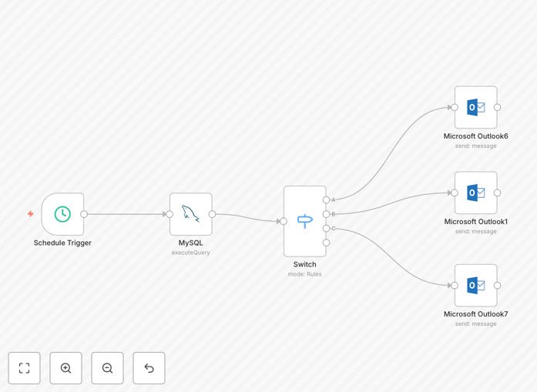Select the Switch node
The height and width of the screenshot is (392, 537).
(x=305, y=221)
